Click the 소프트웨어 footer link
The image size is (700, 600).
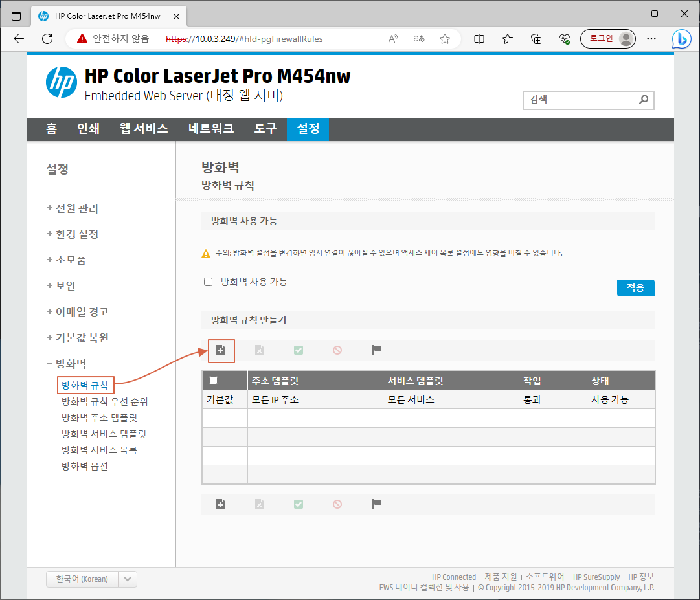[x=545, y=577]
